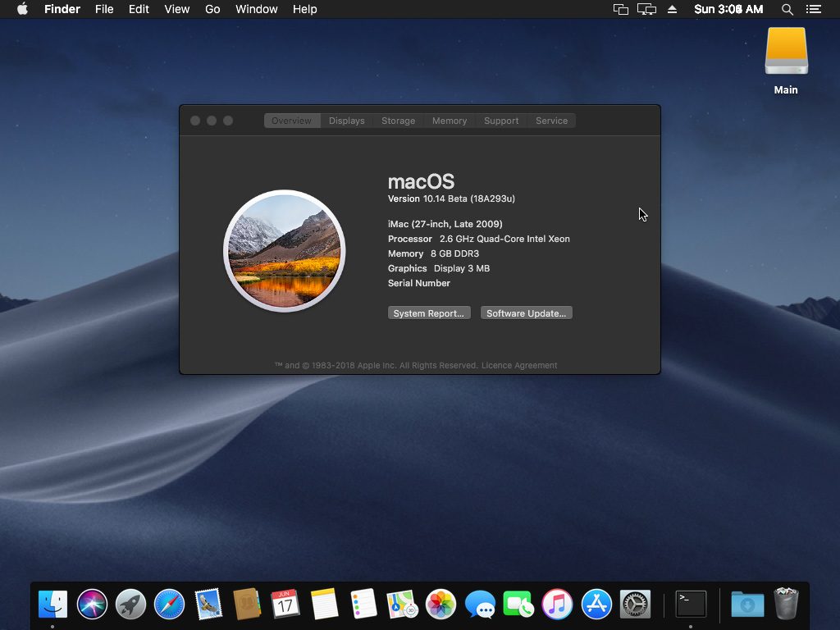The width and height of the screenshot is (840, 630).
Task: Open the Go menu
Action: coord(212,9)
